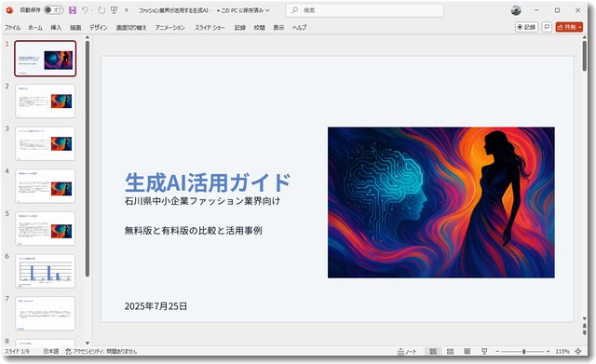Click the 記録 record button at top right
Image resolution: width=596 pixels, height=364 pixels.
(526, 27)
